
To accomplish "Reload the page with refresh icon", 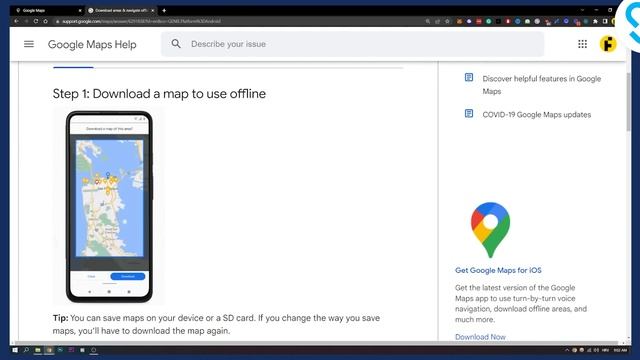I will coord(36,21).
